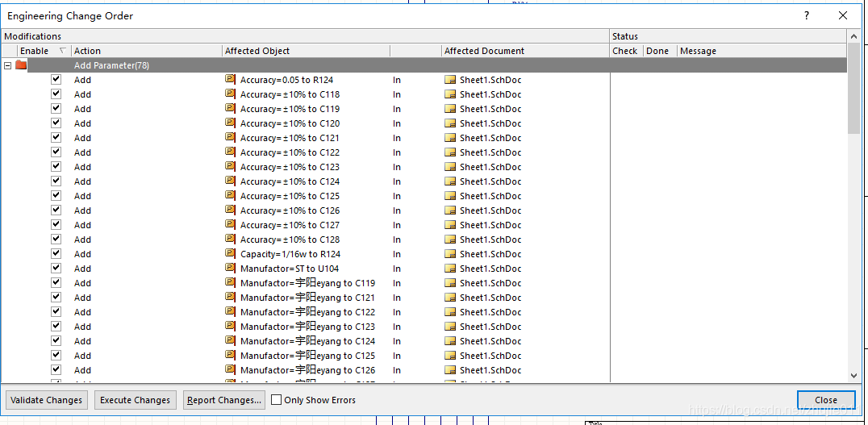Click the help question mark icon in the title bar
The height and width of the screenshot is (425, 868).
tap(806, 15)
